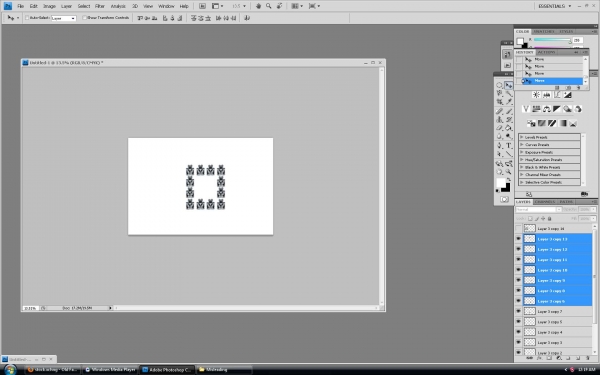This screenshot has height=375, width=600.
Task: Open Windows Media Player from taskbar
Action: pyautogui.click(x=110, y=370)
